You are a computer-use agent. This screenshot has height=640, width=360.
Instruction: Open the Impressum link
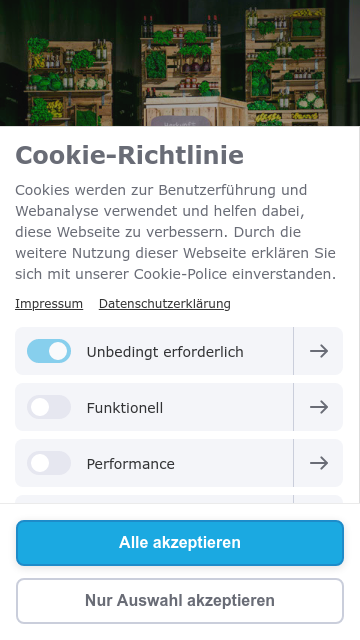49,304
